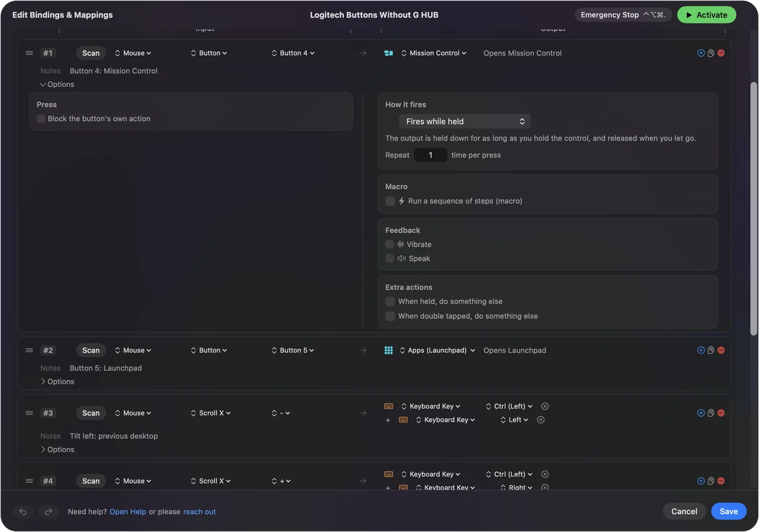Open the Button 4 input dropdown
The width and height of the screenshot is (759, 532).
pyautogui.click(x=293, y=53)
